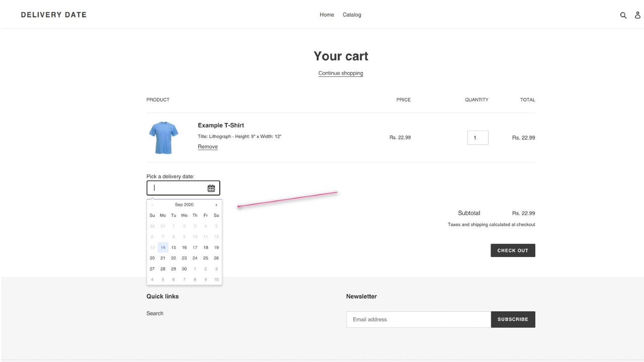Click the Sa weekday column header
The image size is (644, 362).
(x=216, y=215)
